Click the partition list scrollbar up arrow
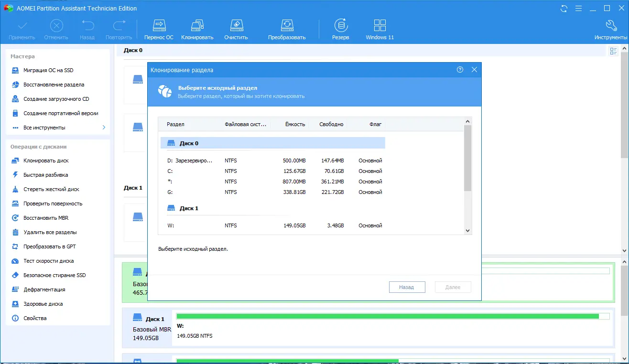The image size is (629, 364). (468, 122)
